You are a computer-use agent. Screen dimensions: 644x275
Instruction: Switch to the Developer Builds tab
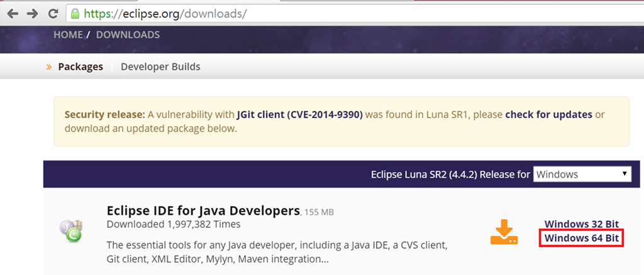click(x=160, y=67)
